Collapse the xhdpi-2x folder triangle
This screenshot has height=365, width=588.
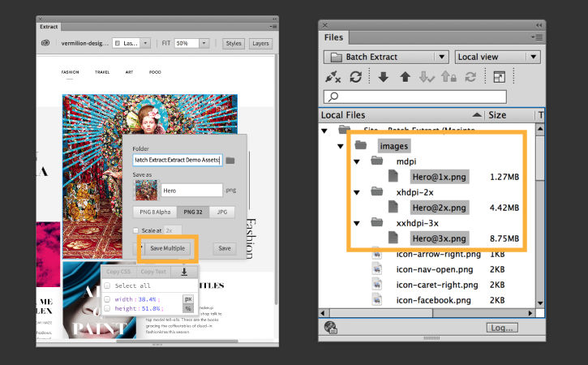[356, 192]
